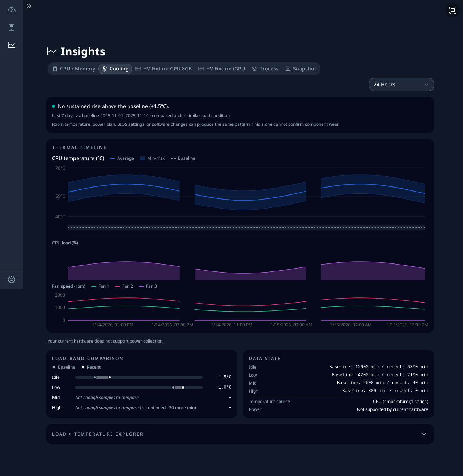Click the Idle load-band comparison bar
Image resolution: width=463 pixels, height=476 pixels.
click(139, 377)
